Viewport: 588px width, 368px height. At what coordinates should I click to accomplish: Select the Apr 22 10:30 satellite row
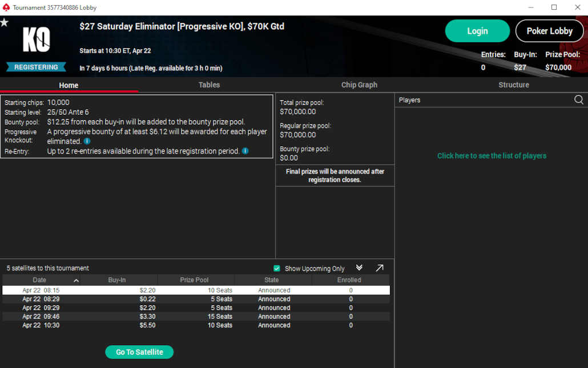point(196,325)
